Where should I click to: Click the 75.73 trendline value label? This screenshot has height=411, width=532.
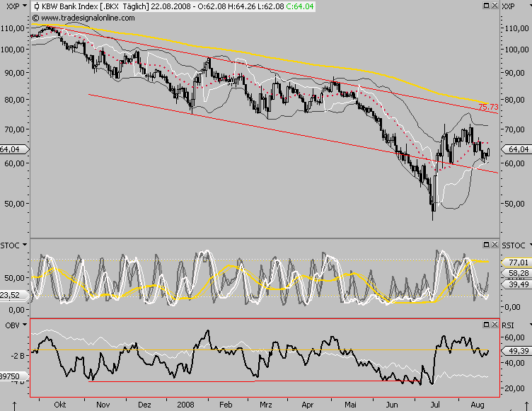click(488, 108)
